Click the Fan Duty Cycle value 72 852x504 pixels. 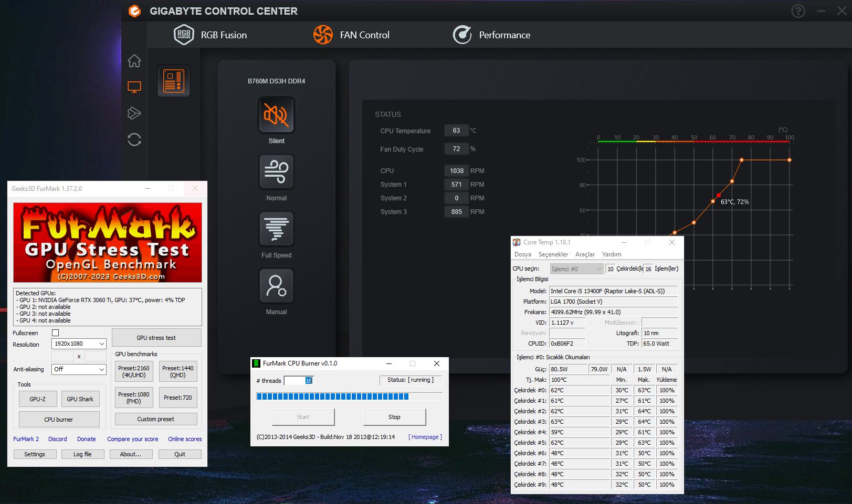[x=456, y=149]
